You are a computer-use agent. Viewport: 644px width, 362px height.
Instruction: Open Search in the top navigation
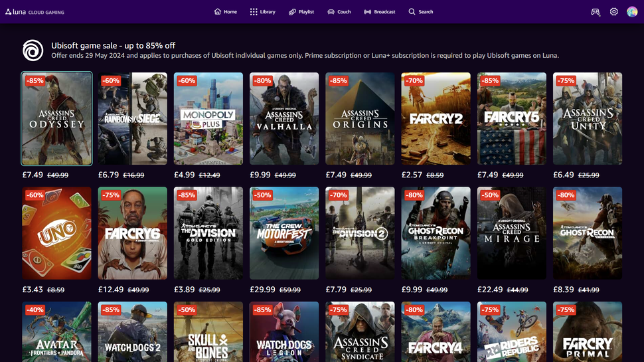click(420, 12)
